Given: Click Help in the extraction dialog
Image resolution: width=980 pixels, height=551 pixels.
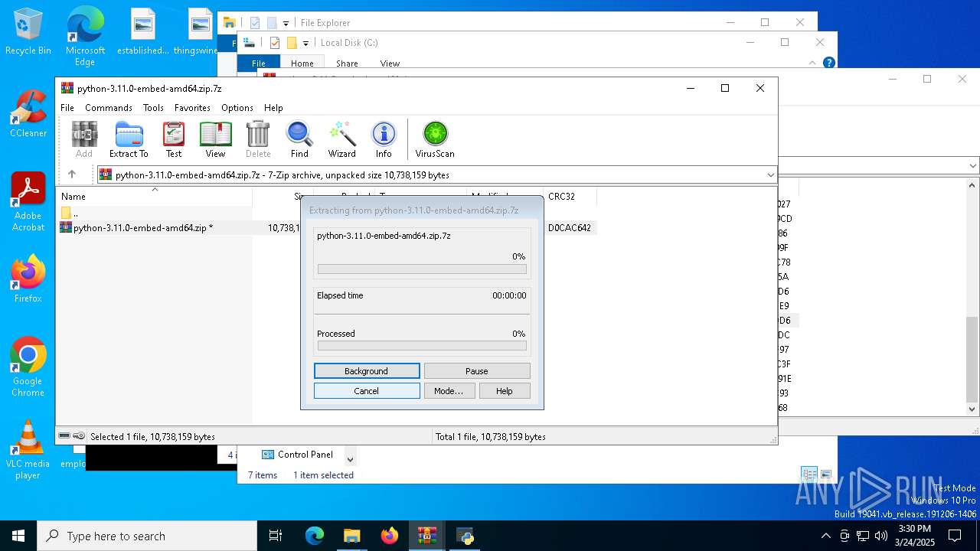Looking at the screenshot, I should (505, 391).
